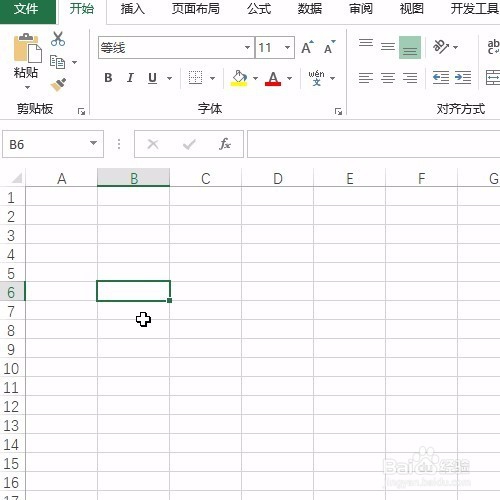500x500 pixels.
Task: Select column A header
Action: 61,178
